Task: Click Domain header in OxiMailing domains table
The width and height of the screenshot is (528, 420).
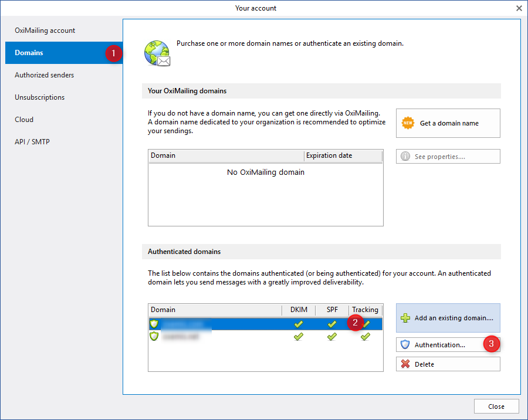Action: [x=226, y=156]
